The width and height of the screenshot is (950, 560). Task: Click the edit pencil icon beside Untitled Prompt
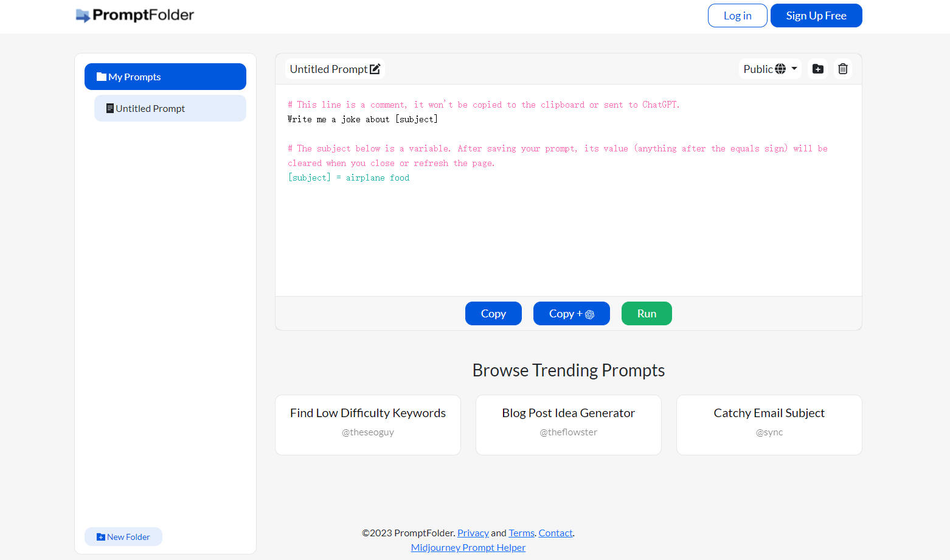[x=375, y=69]
